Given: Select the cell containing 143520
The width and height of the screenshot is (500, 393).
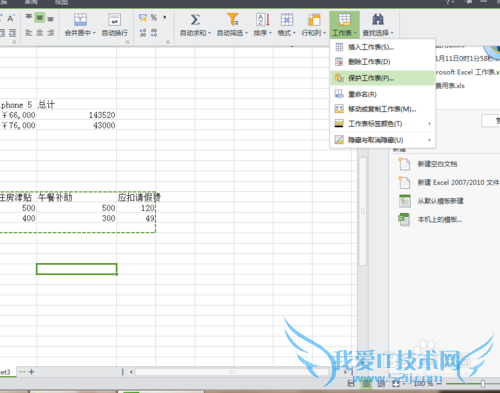Looking at the screenshot, I should (x=76, y=115).
